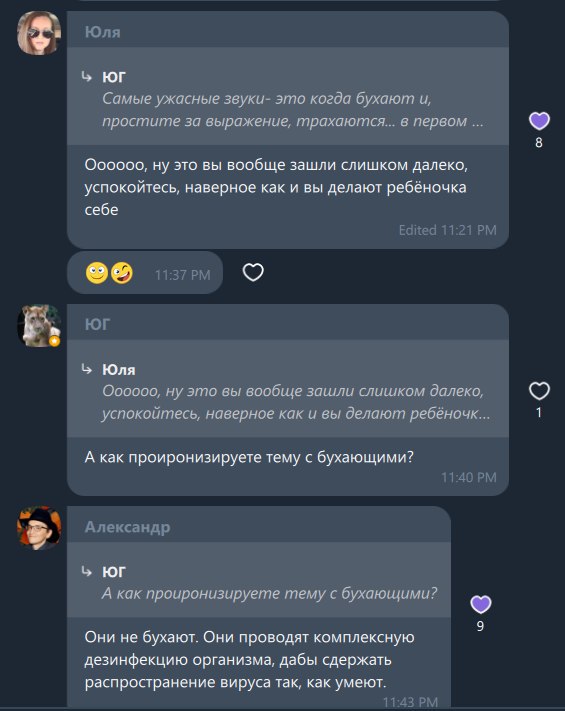Click the smiling emoji in the 11:37 PM message
This screenshot has height=711, width=565.
[x=97, y=273]
